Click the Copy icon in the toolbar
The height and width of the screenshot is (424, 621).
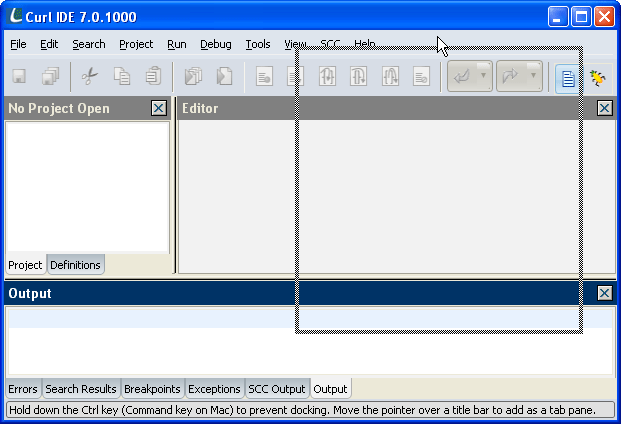(x=121, y=77)
